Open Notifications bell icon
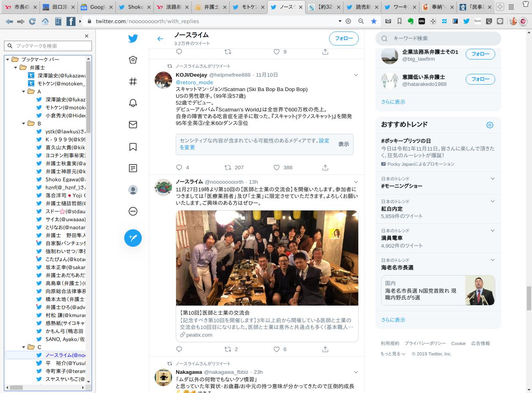Image resolution: width=532 pixels, height=393 pixels. click(x=133, y=103)
